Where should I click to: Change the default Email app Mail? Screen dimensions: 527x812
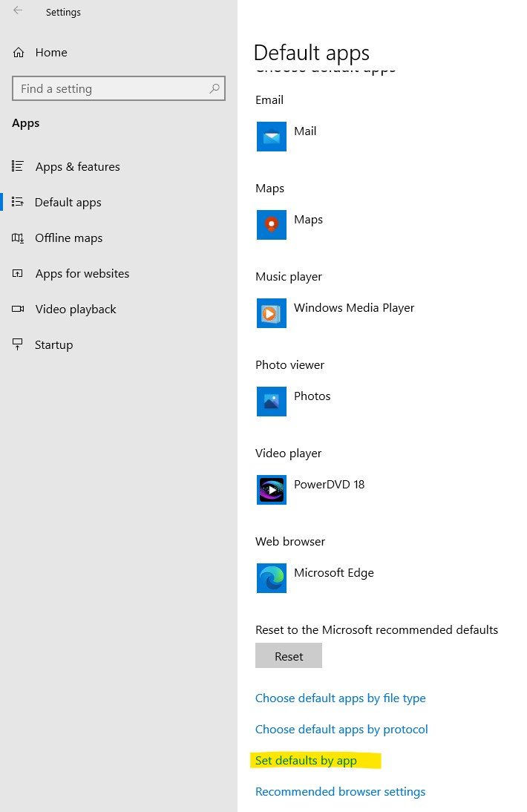point(287,137)
